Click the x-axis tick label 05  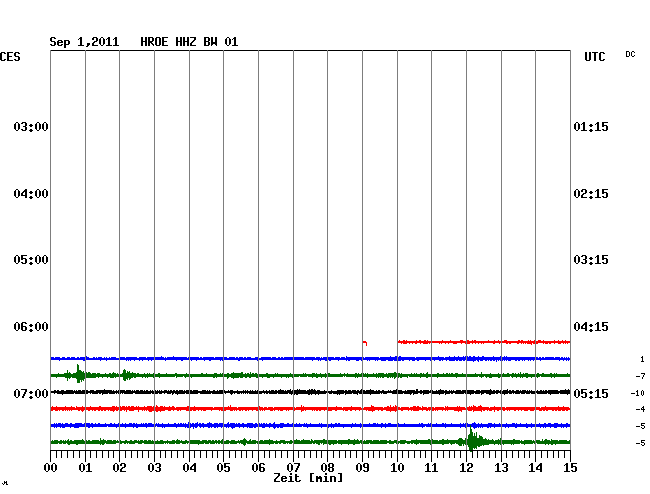click(x=223, y=468)
